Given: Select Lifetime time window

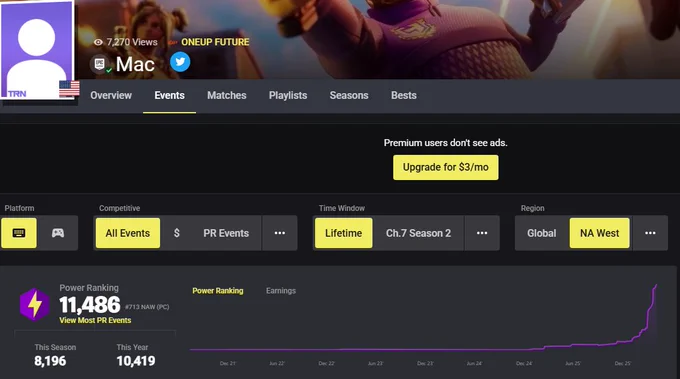Looking at the screenshot, I should coord(343,233).
